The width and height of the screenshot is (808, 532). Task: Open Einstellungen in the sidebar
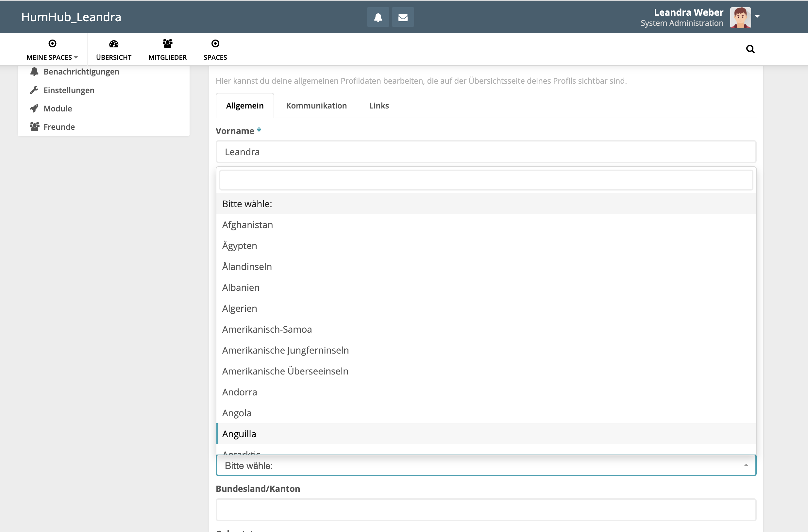pyautogui.click(x=69, y=90)
